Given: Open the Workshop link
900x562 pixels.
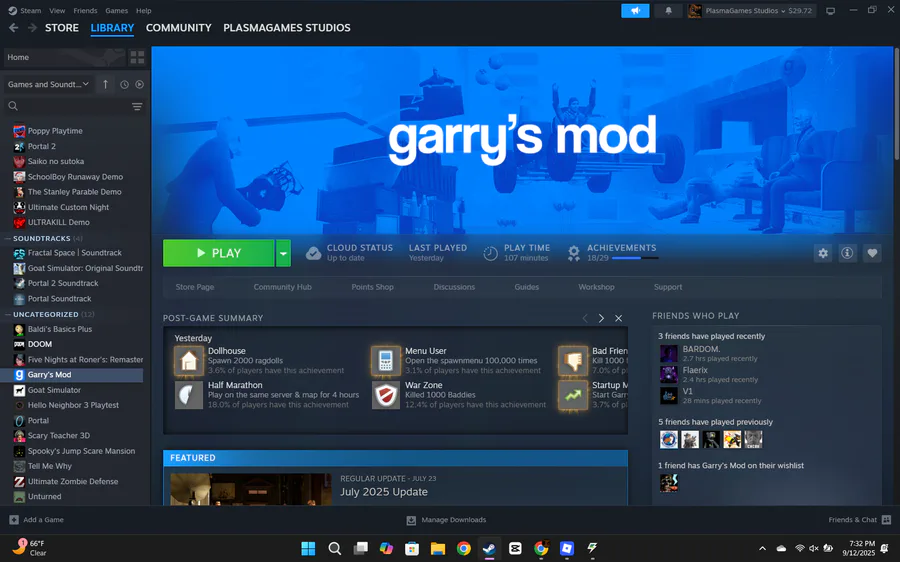Looking at the screenshot, I should 596,287.
